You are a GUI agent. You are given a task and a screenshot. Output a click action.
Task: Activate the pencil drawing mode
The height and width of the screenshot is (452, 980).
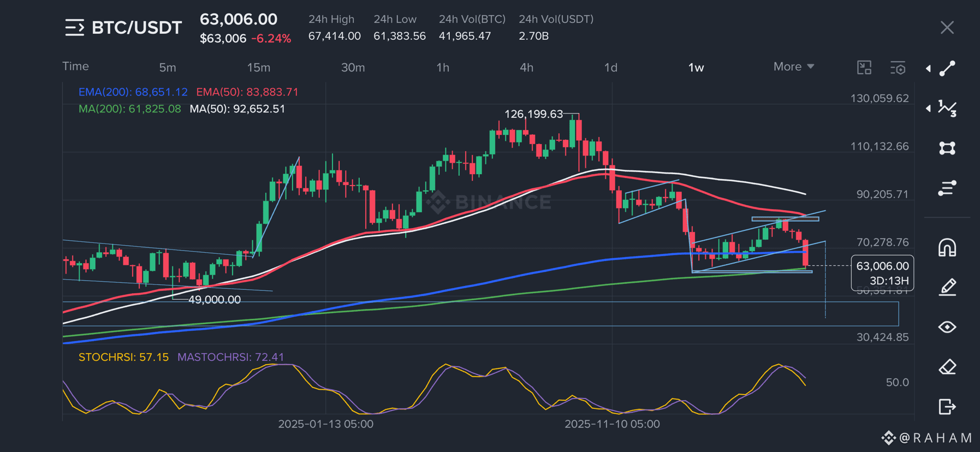tap(947, 287)
